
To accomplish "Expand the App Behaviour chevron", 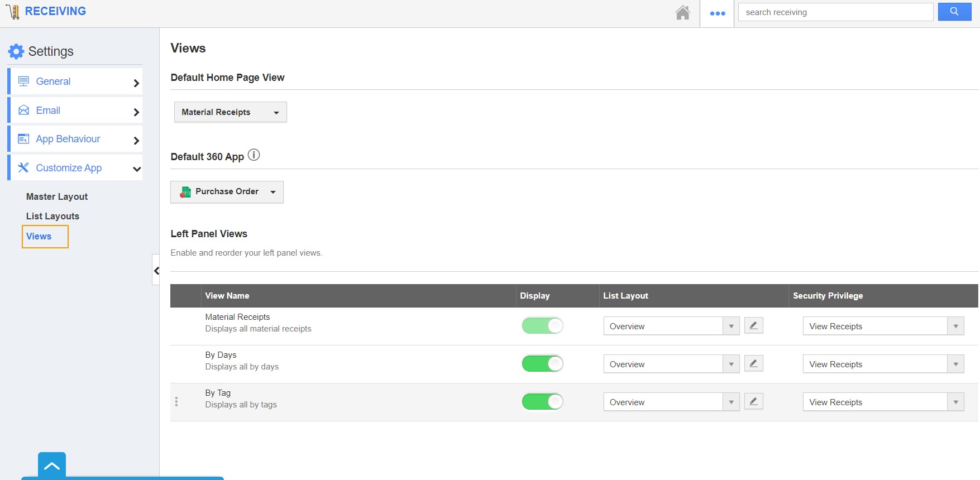I will (136, 141).
